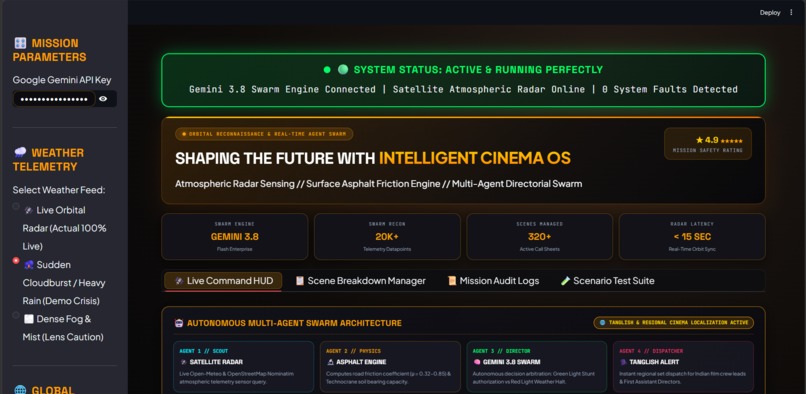Click the robot icon beside Swarm Architecture
Screen dimensions: 806x394
pyautogui.click(x=179, y=323)
